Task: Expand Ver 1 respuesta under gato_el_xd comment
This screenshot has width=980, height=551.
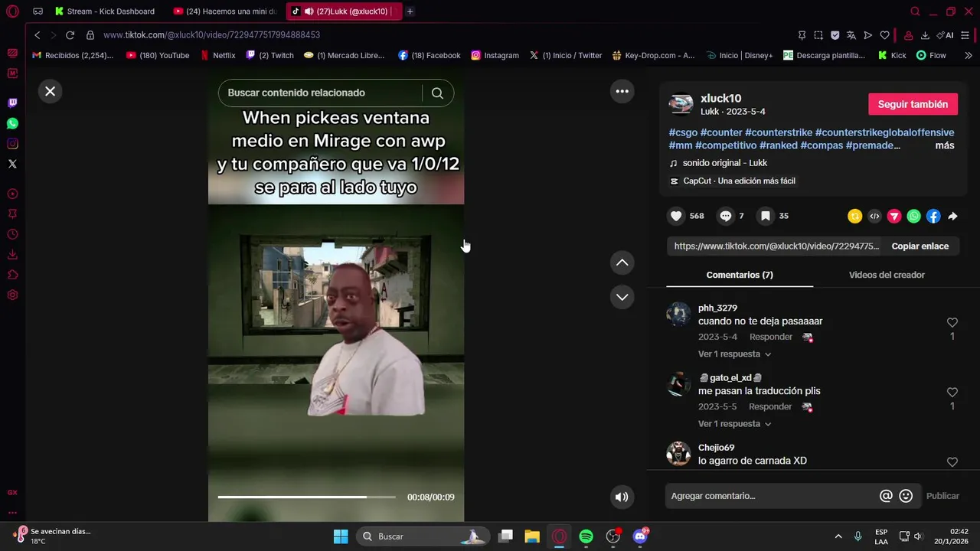Action: click(734, 423)
